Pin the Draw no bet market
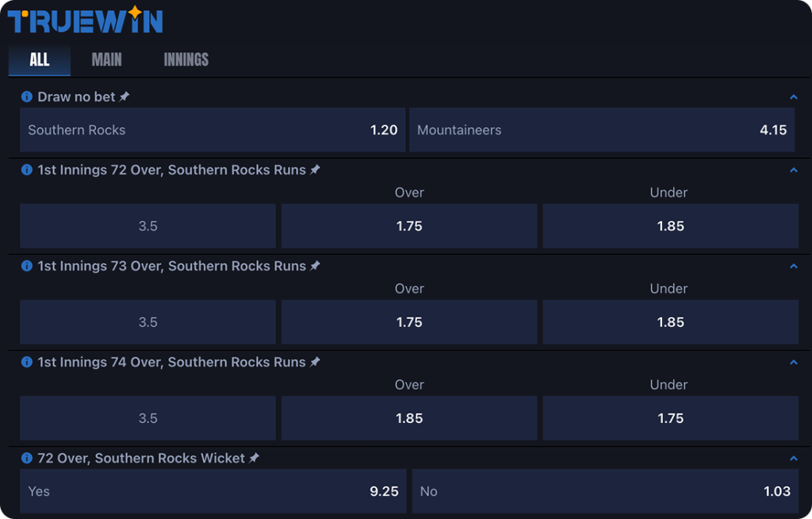The width and height of the screenshot is (812, 519). 124,97
